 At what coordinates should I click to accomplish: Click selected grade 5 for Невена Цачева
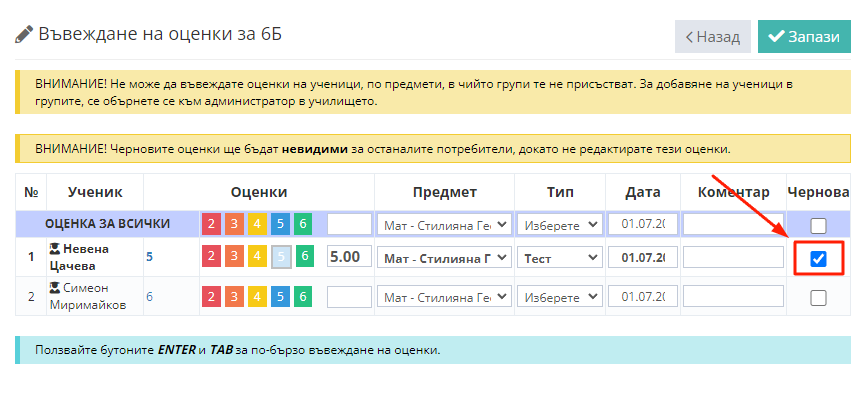click(x=281, y=257)
